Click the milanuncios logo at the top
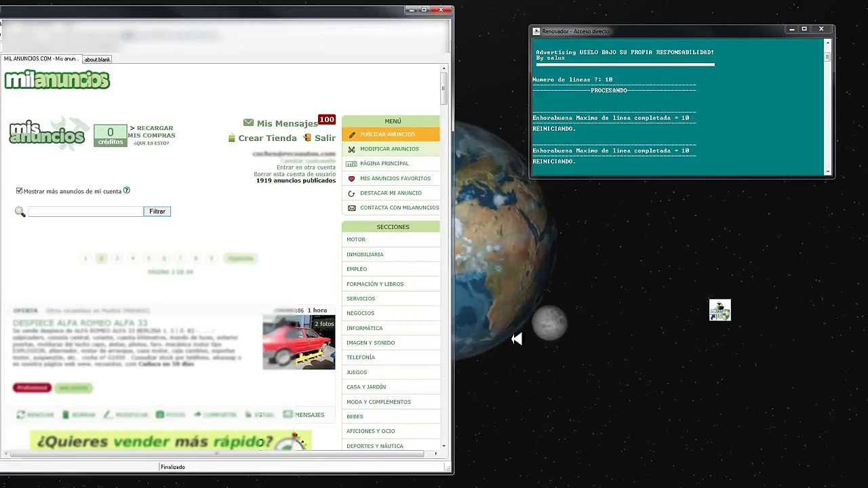Viewport: 868px width, 488px height. (x=57, y=80)
